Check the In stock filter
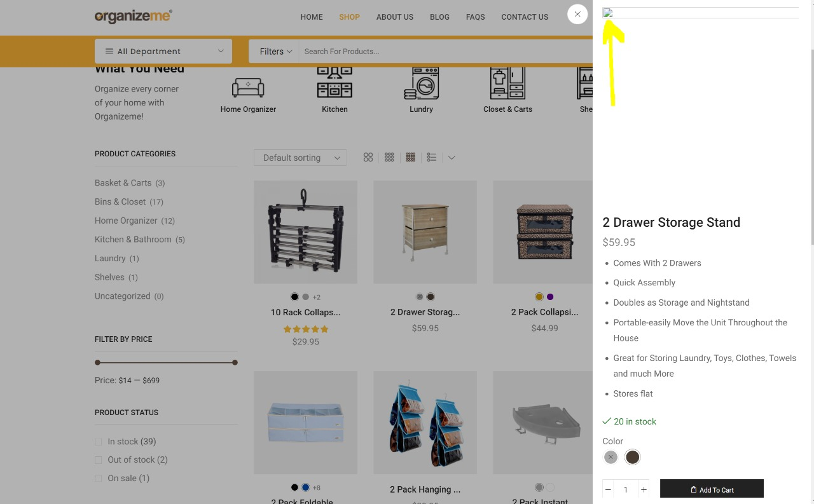Viewport: 814px width, 504px height. click(98, 442)
